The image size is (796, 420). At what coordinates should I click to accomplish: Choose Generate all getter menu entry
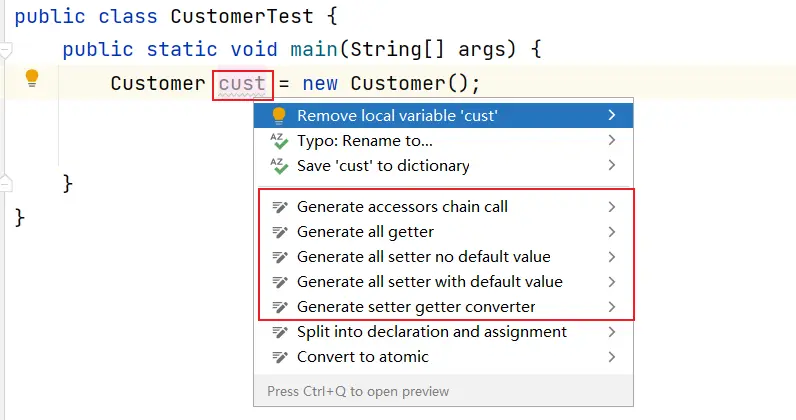coord(365,232)
